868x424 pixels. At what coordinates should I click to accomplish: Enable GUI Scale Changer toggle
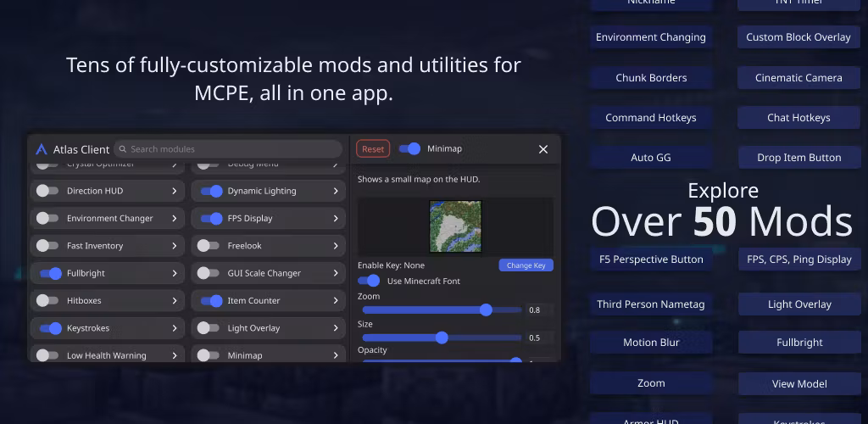tap(209, 273)
